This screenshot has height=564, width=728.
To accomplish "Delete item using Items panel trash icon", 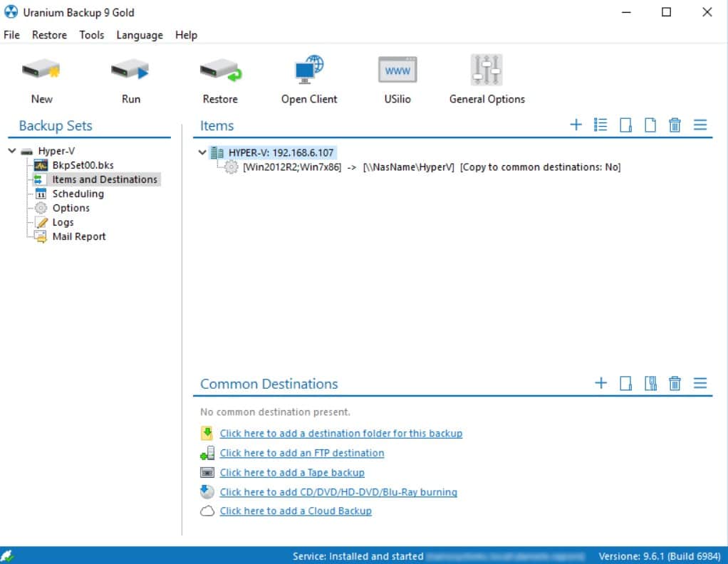I will pyautogui.click(x=675, y=125).
